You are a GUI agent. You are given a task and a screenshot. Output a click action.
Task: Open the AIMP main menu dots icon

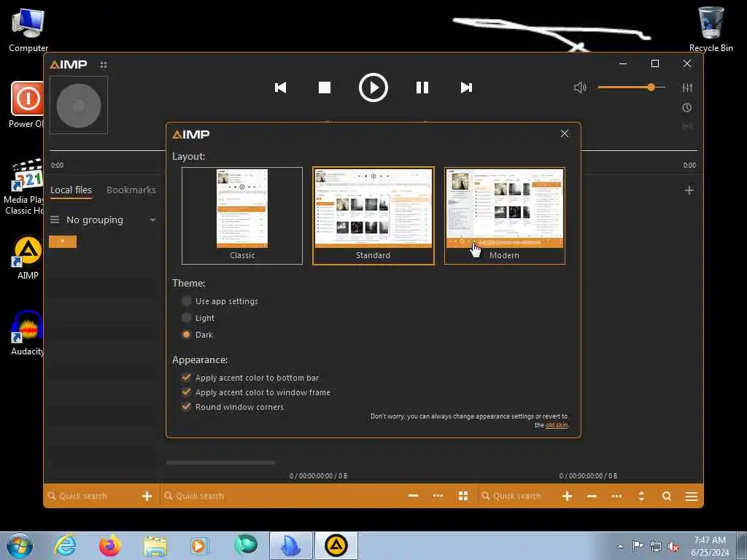[x=104, y=64]
